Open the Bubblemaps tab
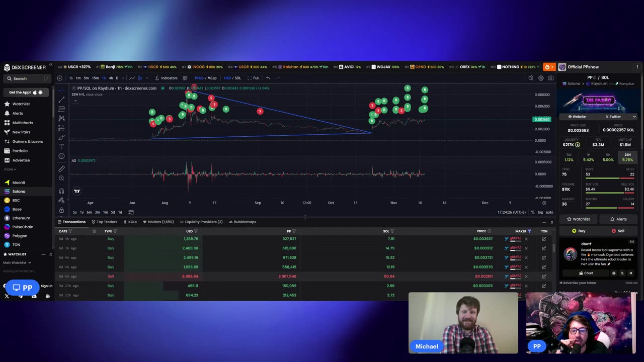 pos(243,222)
